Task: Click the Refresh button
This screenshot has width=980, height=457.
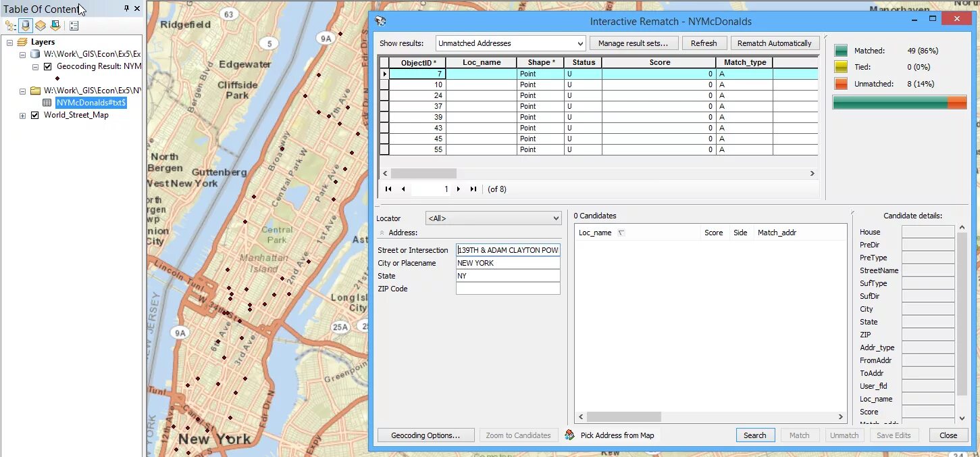Action: [704, 43]
